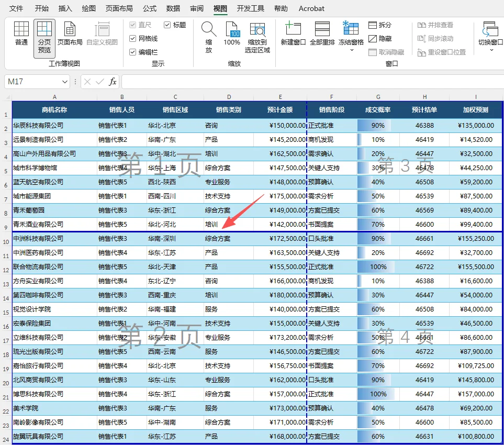Open the 公式 ribbon tab
The height and width of the screenshot is (445, 504).
(x=150, y=8)
